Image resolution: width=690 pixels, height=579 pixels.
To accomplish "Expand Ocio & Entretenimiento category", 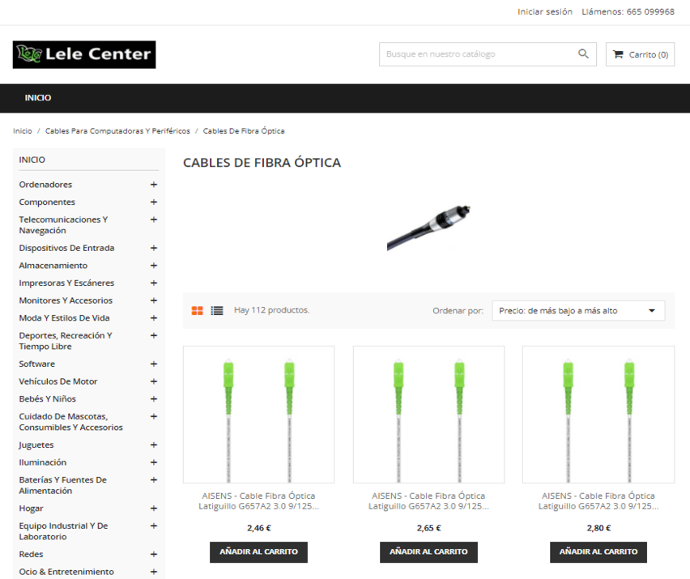I will 154,572.
